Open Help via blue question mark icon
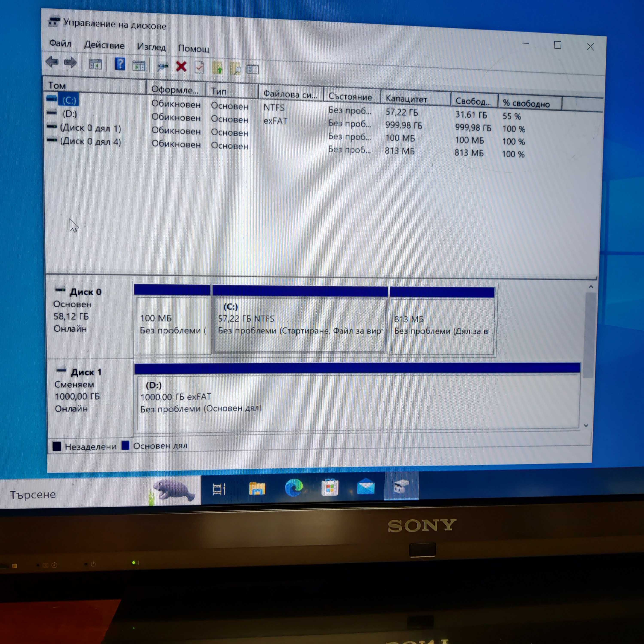The image size is (644, 644). tap(120, 64)
